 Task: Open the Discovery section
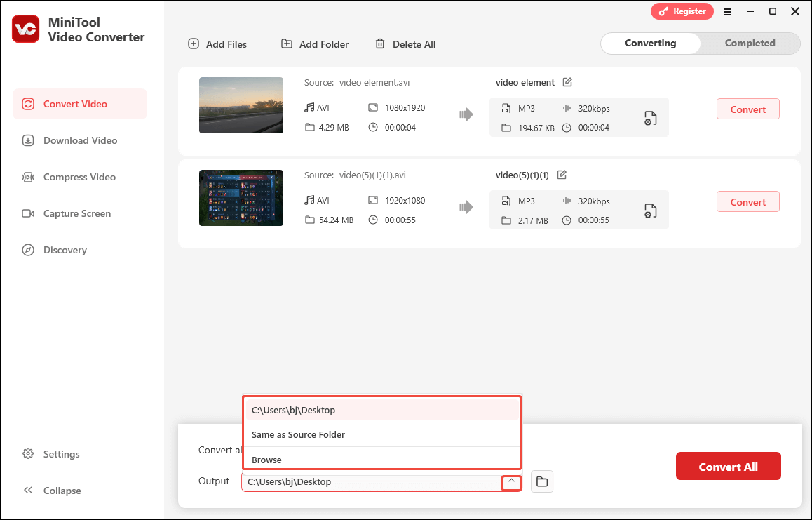coord(80,250)
